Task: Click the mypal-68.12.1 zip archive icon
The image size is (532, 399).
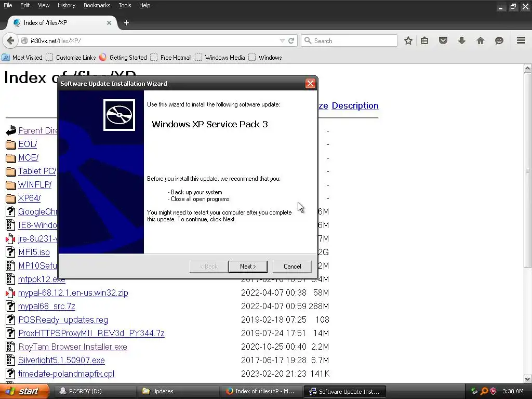Action: [x=10, y=292]
